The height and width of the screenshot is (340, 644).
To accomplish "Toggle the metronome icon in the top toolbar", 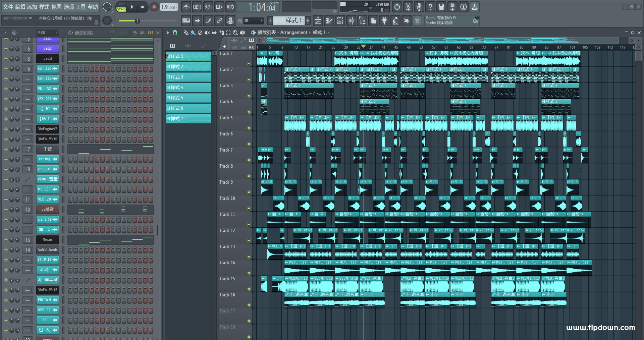I will coord(186,7).
